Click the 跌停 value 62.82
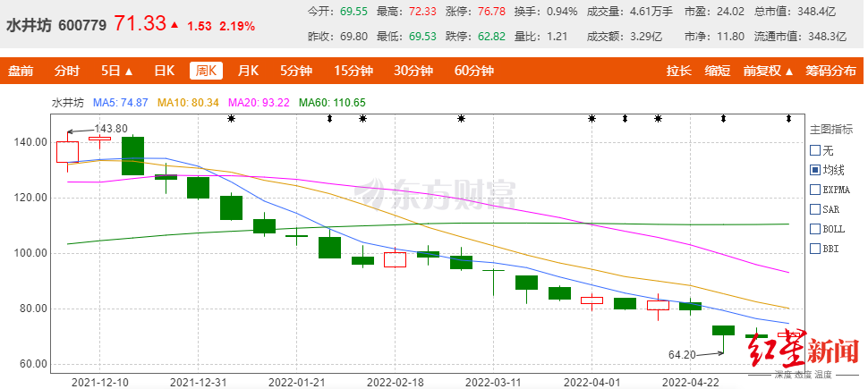The width and height of the screenshot is (868, 389). [491, 37]
